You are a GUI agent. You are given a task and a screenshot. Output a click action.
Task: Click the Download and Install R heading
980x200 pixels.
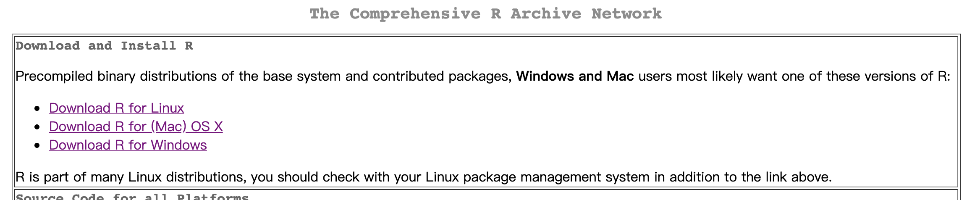coord(104,46)
